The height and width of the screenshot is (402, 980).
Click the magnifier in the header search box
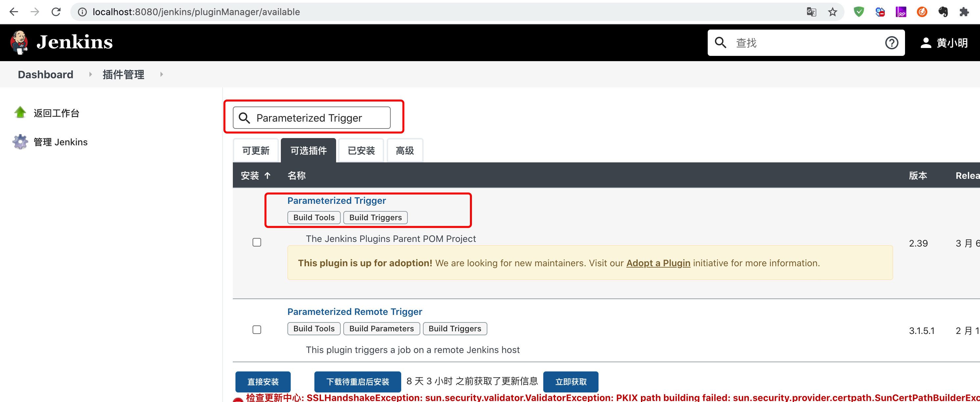pos(721,43)
